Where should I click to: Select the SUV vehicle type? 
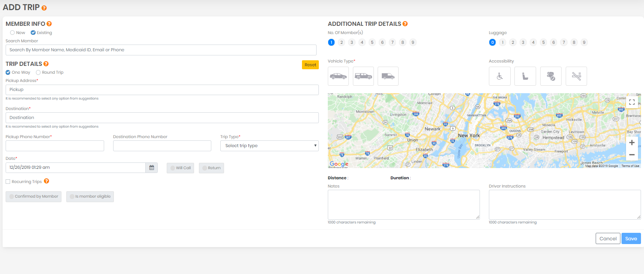click(x=363, y=76)
